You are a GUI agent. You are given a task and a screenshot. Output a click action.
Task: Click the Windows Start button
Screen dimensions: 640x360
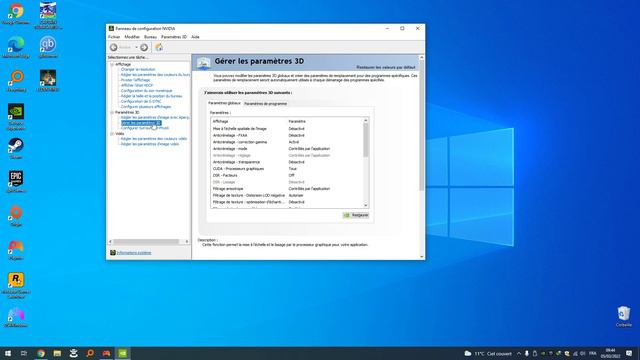click(7, 353)
